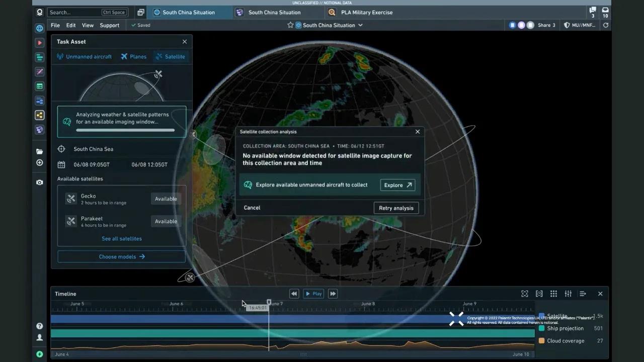Expand See all satellites list
644x362 pixels.
click(121, 238)
